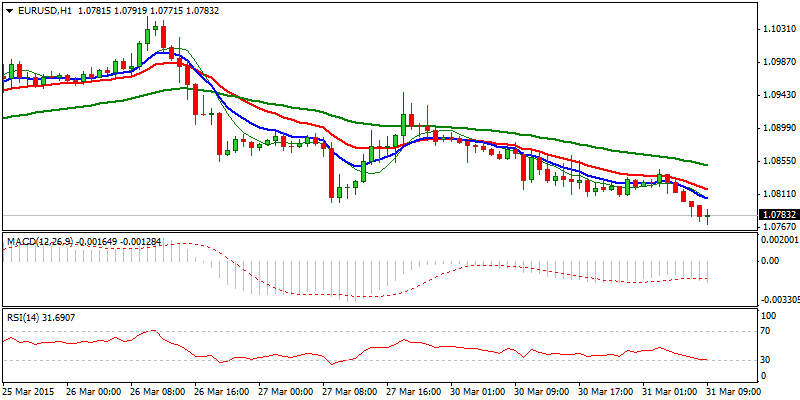Click the 27 Mar 00:00 time label
Viewport: 800px width, 400px height.
(x=285, y=390)
